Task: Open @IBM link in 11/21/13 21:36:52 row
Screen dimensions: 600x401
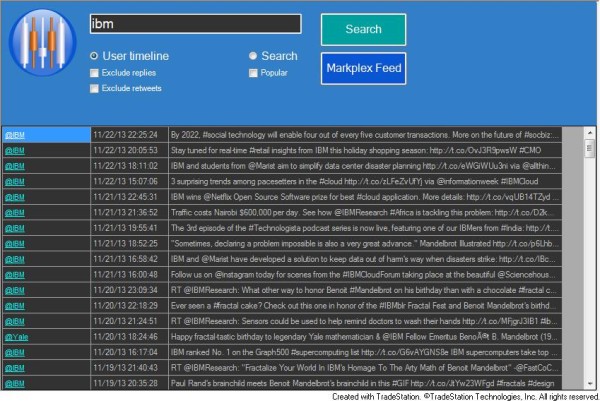Action: click(x=15, y=213)
